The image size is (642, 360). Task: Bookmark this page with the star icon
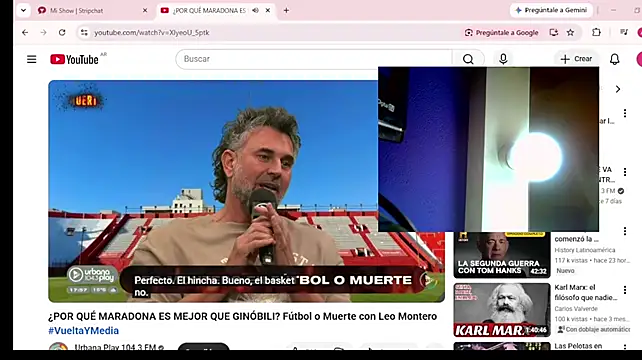pyautogui.click(x=570, y=33)
